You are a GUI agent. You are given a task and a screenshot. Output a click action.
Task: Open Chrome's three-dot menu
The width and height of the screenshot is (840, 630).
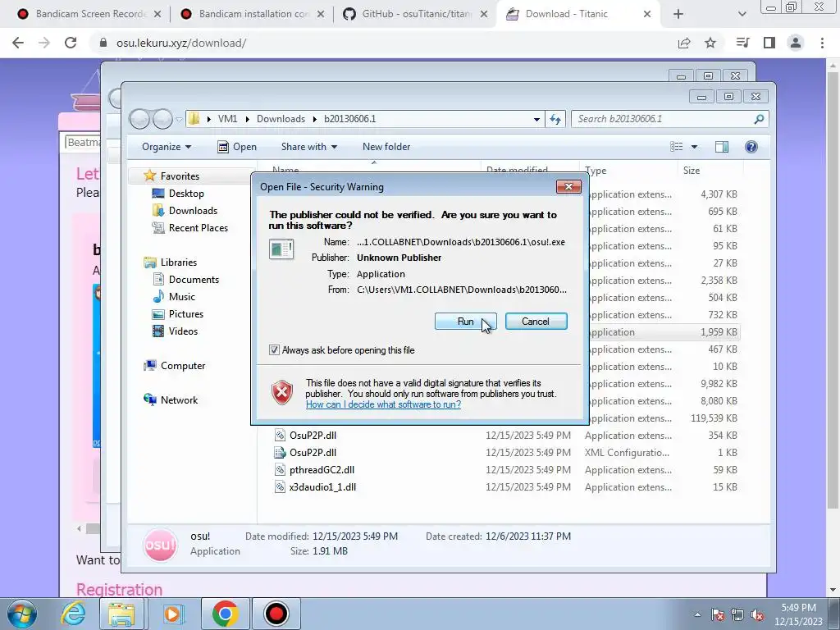(x=822, y=43)
